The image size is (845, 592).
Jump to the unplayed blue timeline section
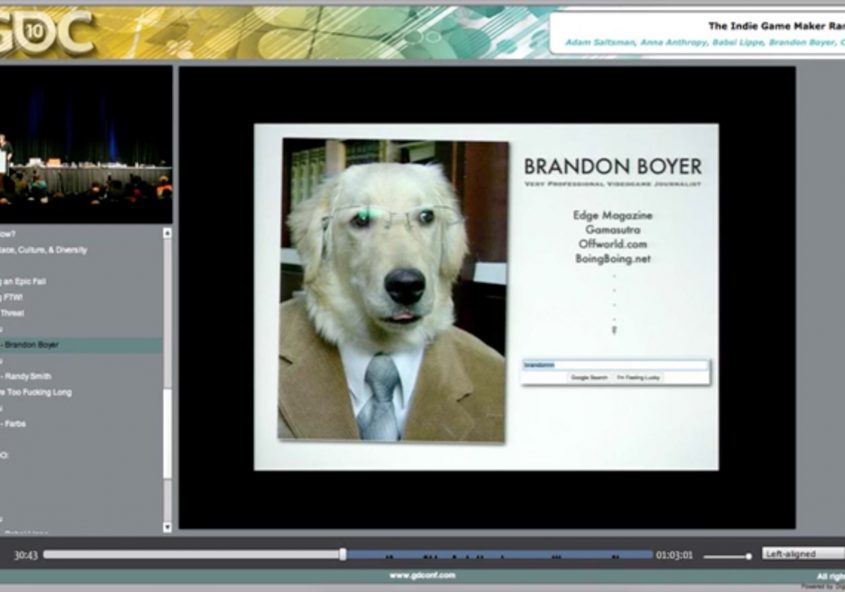tap(500, 554)
